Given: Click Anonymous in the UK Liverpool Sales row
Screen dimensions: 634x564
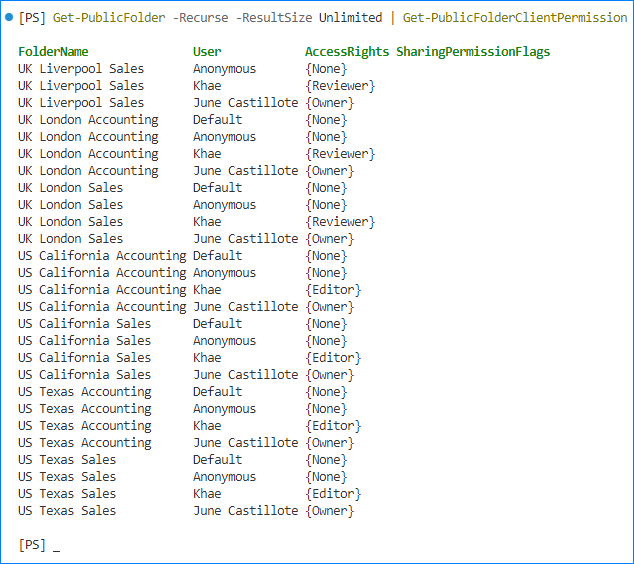Looking at the screenshot, I should [224, 69].
